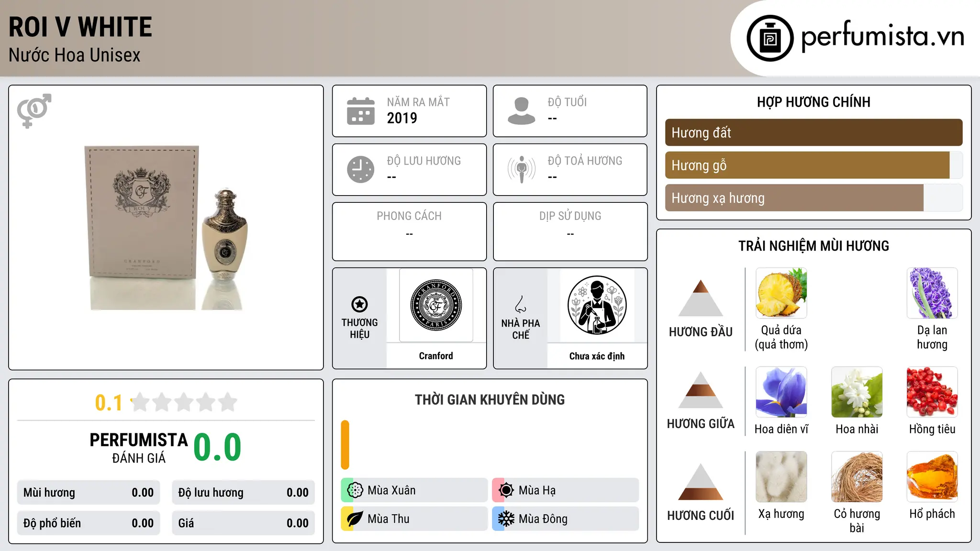The height and width of the screenshot is (551, 980).
Task: Click the sun icon for Mùa Hạ
Action: 506,490
